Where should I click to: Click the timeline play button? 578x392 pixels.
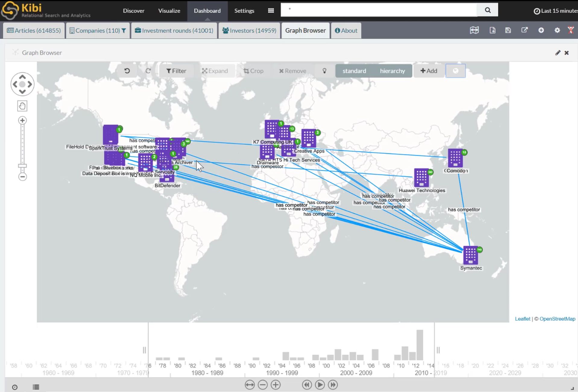pos(320,385)
